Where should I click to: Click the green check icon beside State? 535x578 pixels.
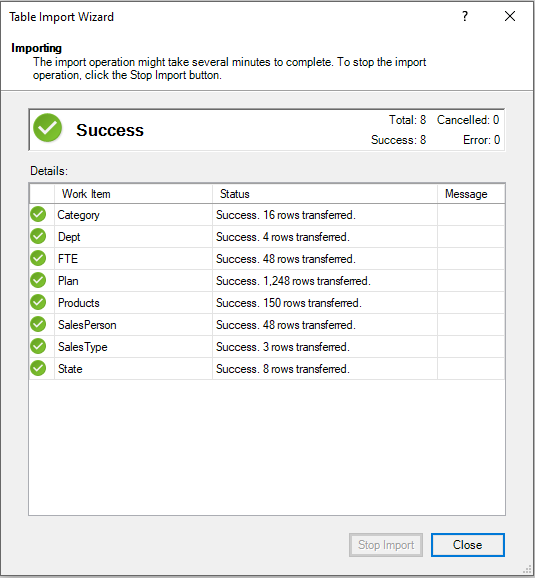tap(38, 368)
